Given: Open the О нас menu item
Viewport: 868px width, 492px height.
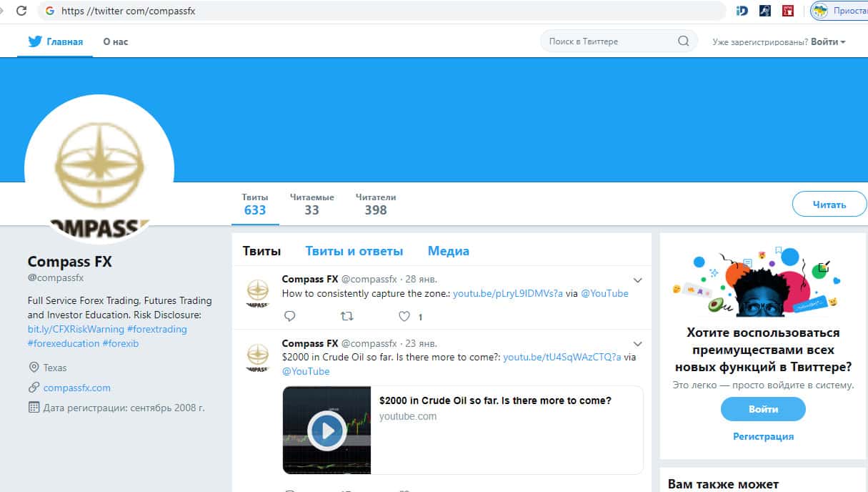Looking at the screenshot, I should click(115, 41).
